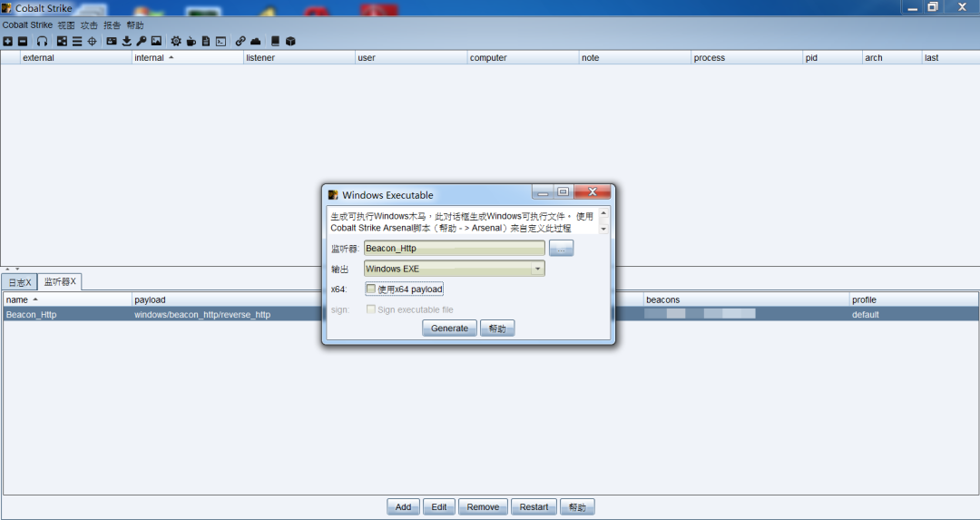Screen dimensions: 980x520
Task: Click the ... browse listener button
Action: tap(562, 249)
